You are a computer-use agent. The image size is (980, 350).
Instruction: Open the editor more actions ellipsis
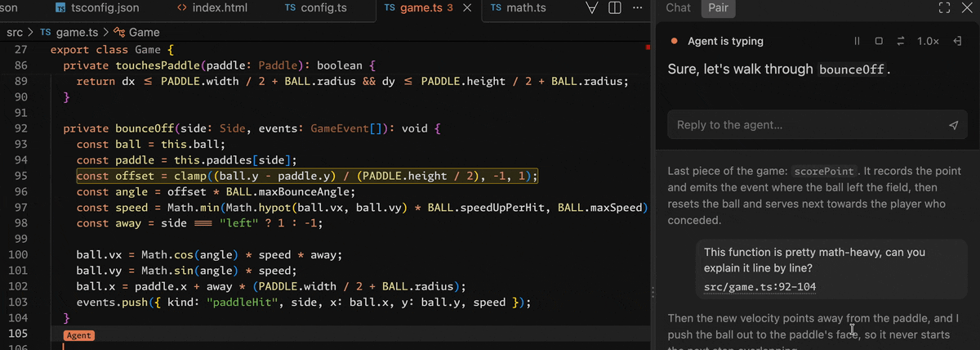[x=638, y=8]
